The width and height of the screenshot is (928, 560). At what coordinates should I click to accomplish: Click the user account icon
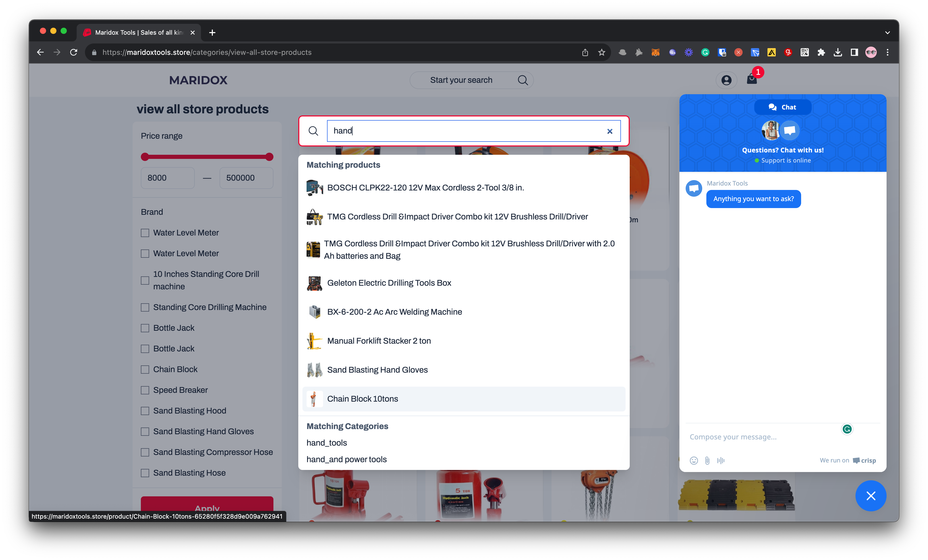click(x=726, y=80)
